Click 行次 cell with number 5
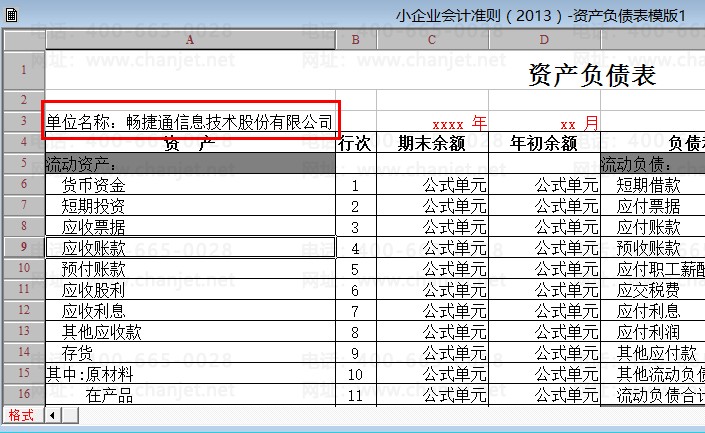 [356, 269]
